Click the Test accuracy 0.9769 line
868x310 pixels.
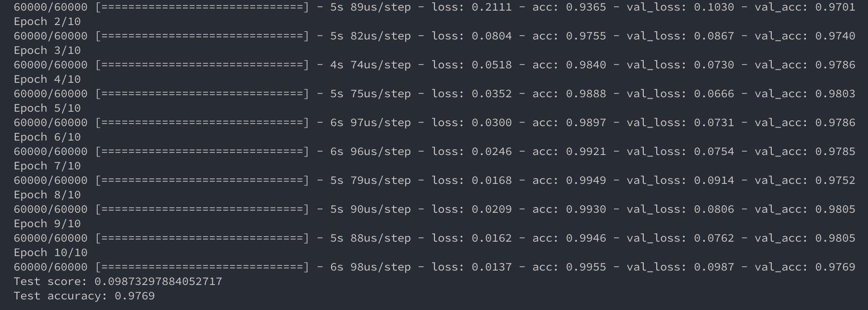pos(84,296)
